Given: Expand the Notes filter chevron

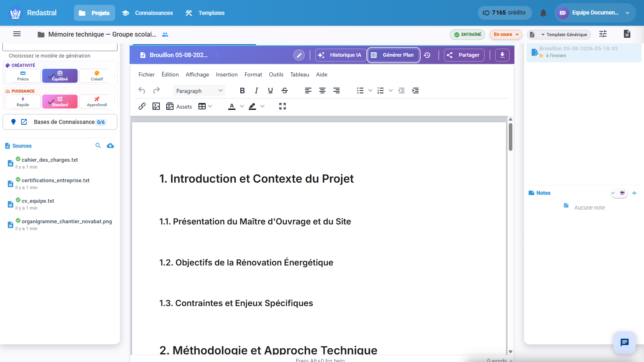Looking at the screenshot, I should pos(613,193).
